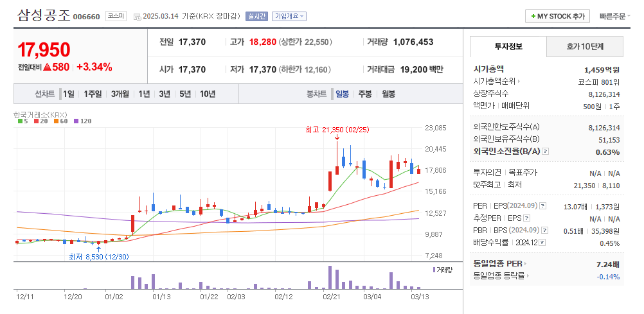This screenshot has height=314, width=644.
Task: Click the 52주최고 최저 values 21,350 8,110
Action: coord(596,186)
